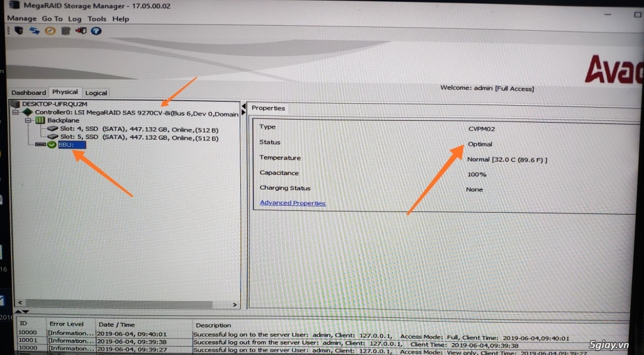Screen dimensions: 644x355
Task: Click the up arrow above the log panel
Action: coord(18,312)
